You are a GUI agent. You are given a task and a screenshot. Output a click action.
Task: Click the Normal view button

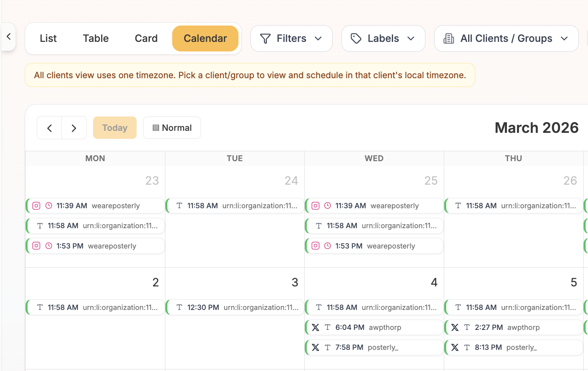[172, 128]
